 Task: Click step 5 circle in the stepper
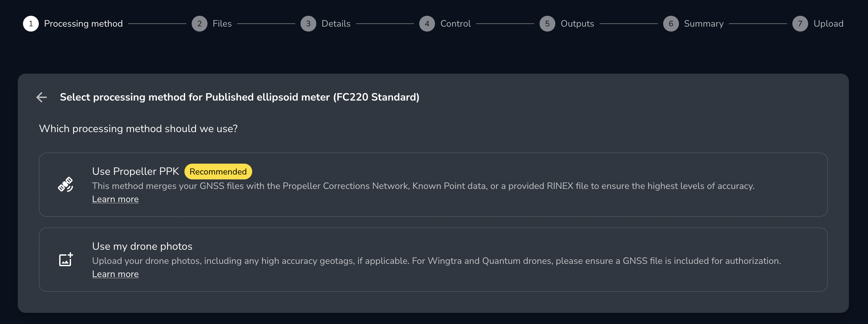coord(547,24)
